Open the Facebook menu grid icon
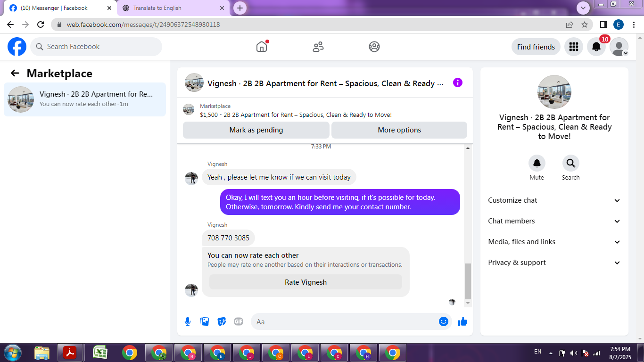Image resolution: width=644 pixels, height=362 pixels. (x=574, y=47)
